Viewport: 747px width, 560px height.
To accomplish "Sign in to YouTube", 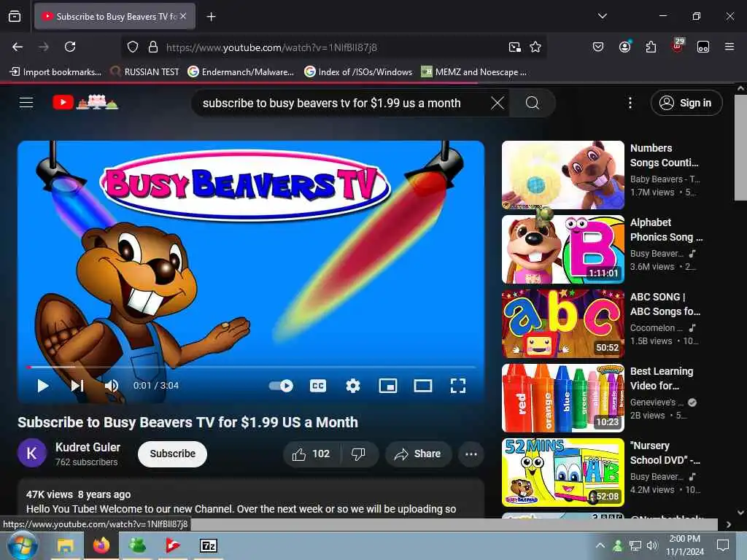I will [686, 103].
